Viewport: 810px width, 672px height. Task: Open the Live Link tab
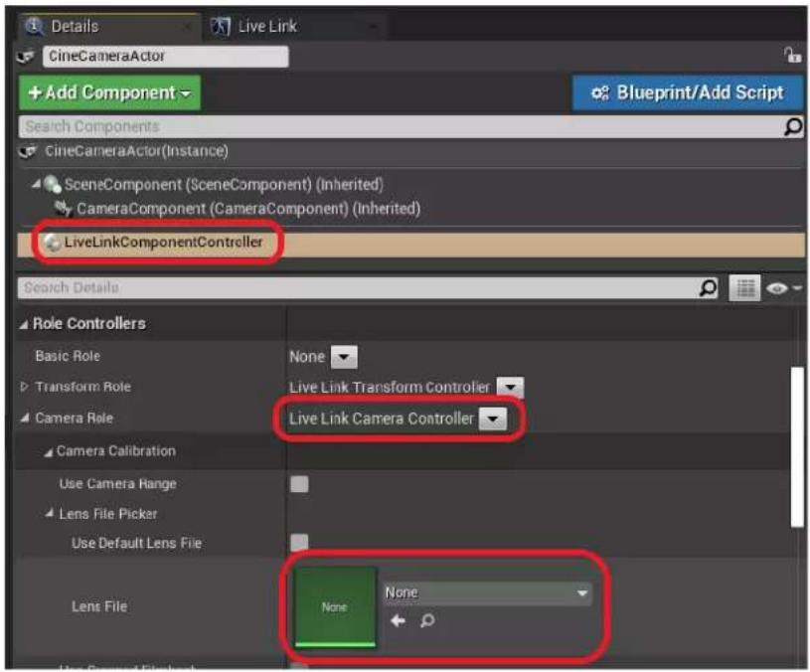(x=296, y=26)
